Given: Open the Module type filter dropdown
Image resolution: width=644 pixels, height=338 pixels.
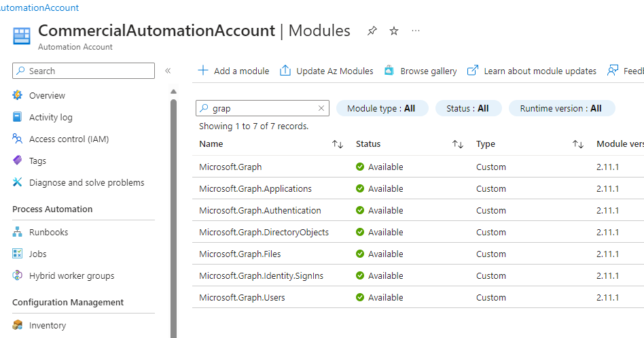Looking at the screenshot, I should [381, 108].
